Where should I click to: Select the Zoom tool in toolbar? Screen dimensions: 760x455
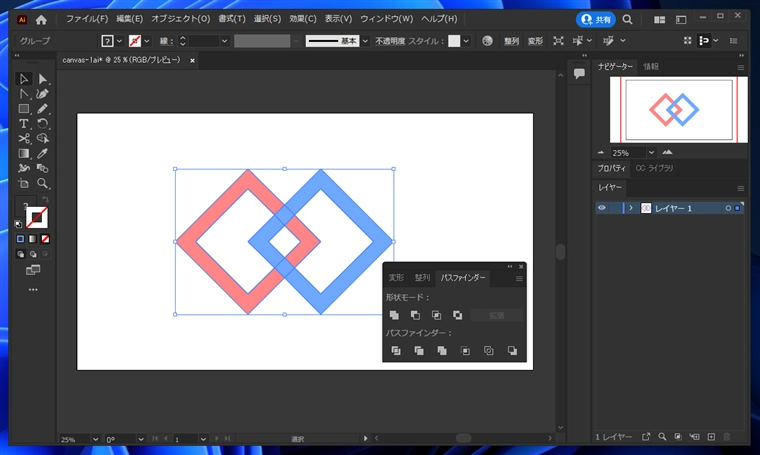tap(42, 184)
